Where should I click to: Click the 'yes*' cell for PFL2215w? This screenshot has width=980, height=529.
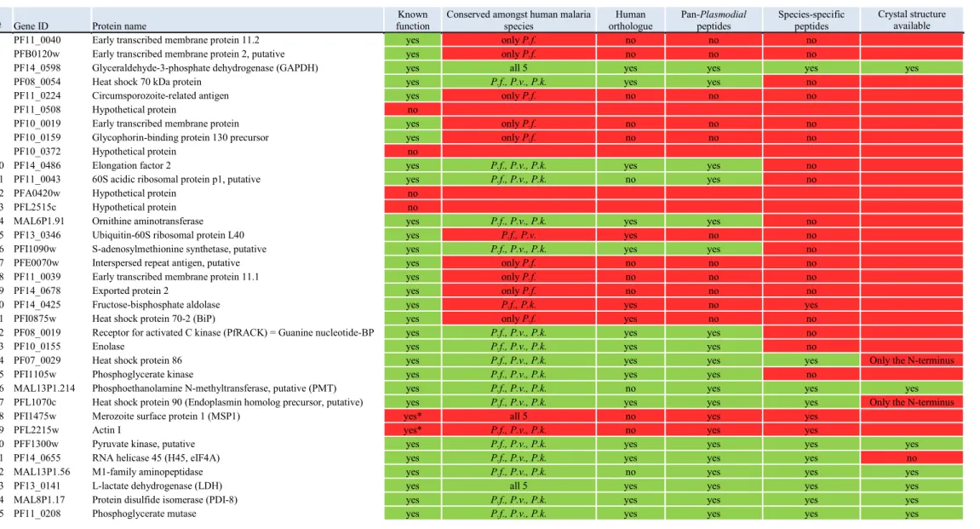point(412,430)
